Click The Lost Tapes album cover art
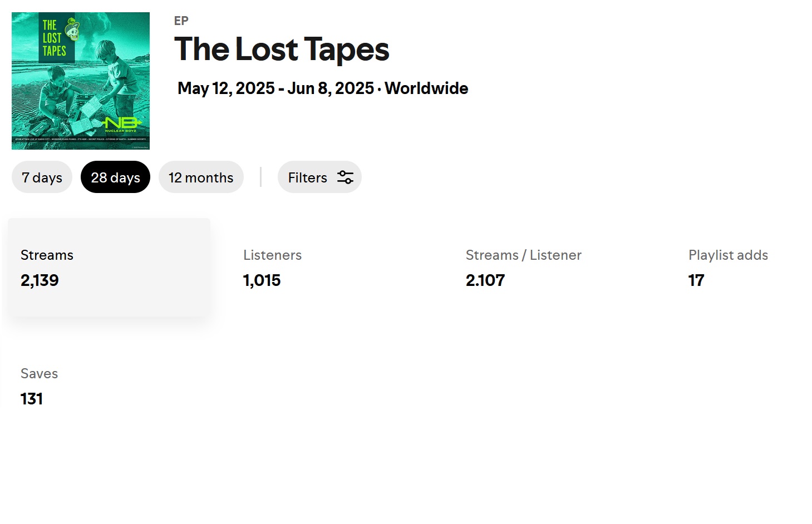 point(81,81)
